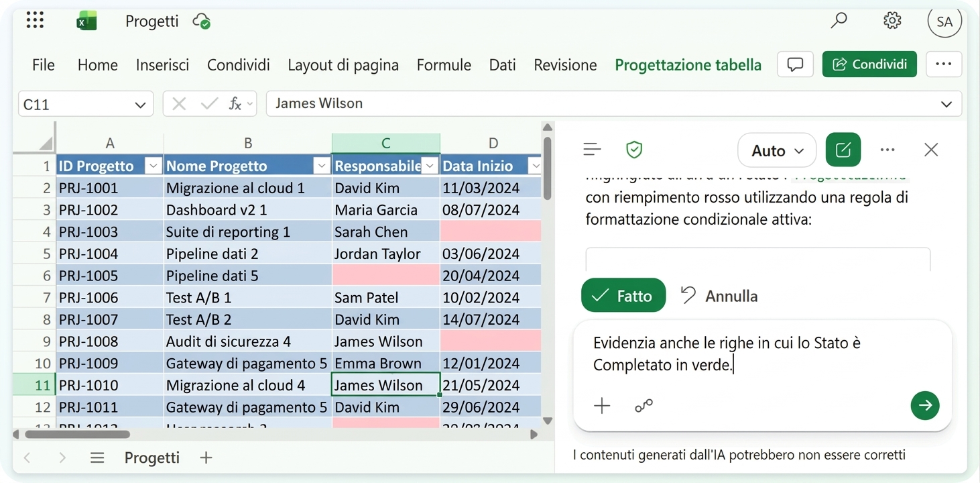Viewport: 980px width, 483px height.
Task: Select the Progetti sheet tab
Action: pos(151,458)
